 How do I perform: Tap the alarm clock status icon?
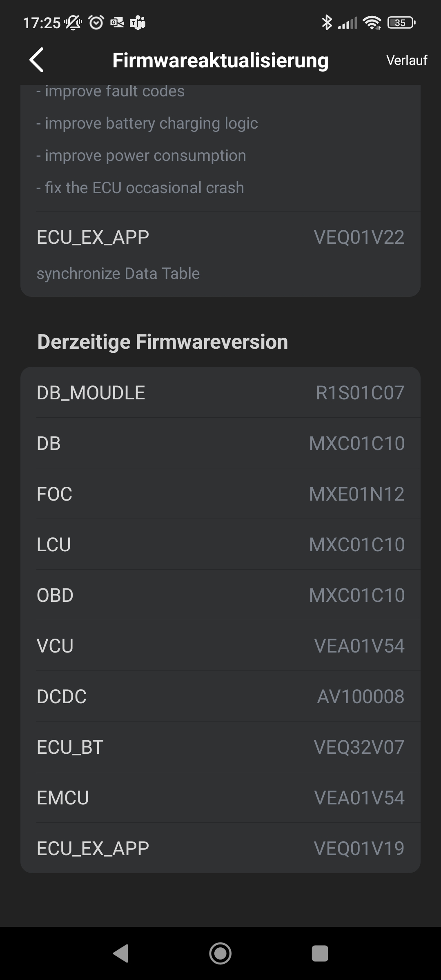click(96, 22)
